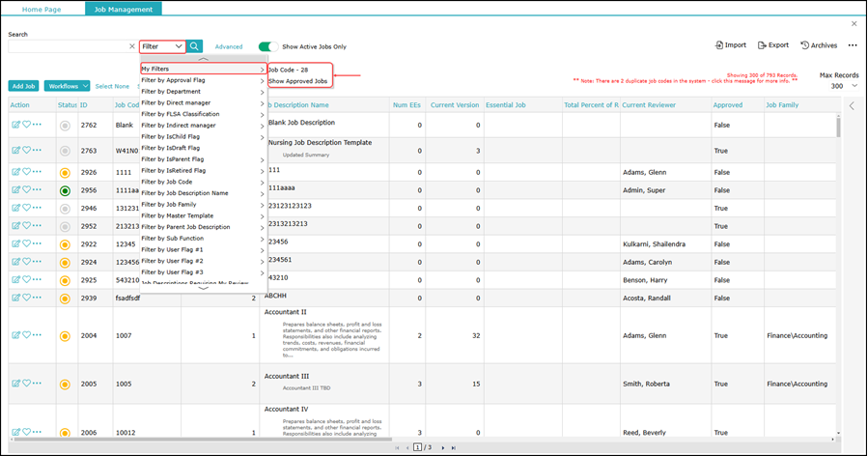Click the edit icon for job ID 2763
Image resolution: width=868 pixels, height=456 pixels.
point(15,150)
